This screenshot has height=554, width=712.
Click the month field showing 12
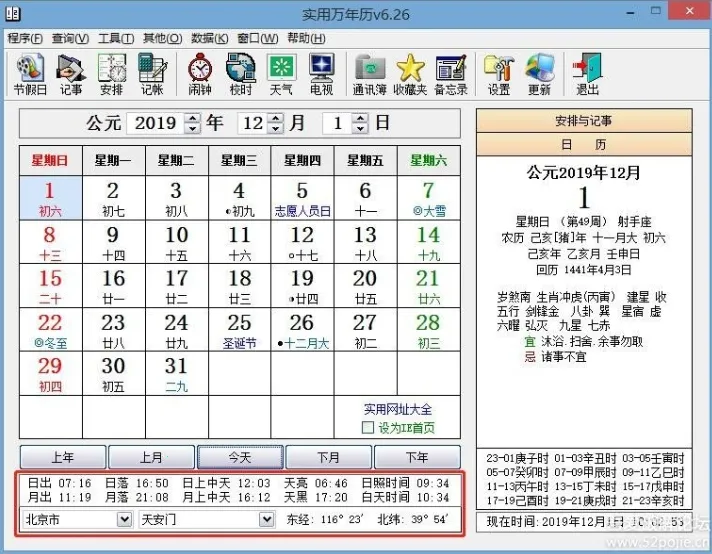[253, 123]
